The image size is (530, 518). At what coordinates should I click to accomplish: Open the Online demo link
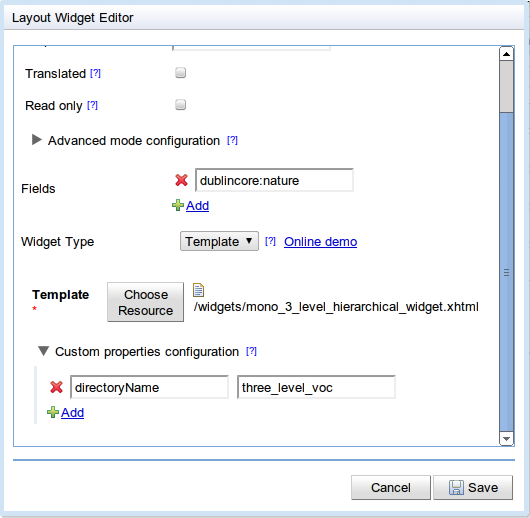(x=320, y=241)
